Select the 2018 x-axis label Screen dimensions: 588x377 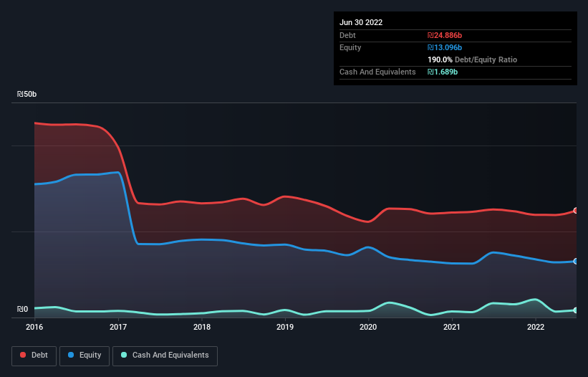(x=202, y=327)
